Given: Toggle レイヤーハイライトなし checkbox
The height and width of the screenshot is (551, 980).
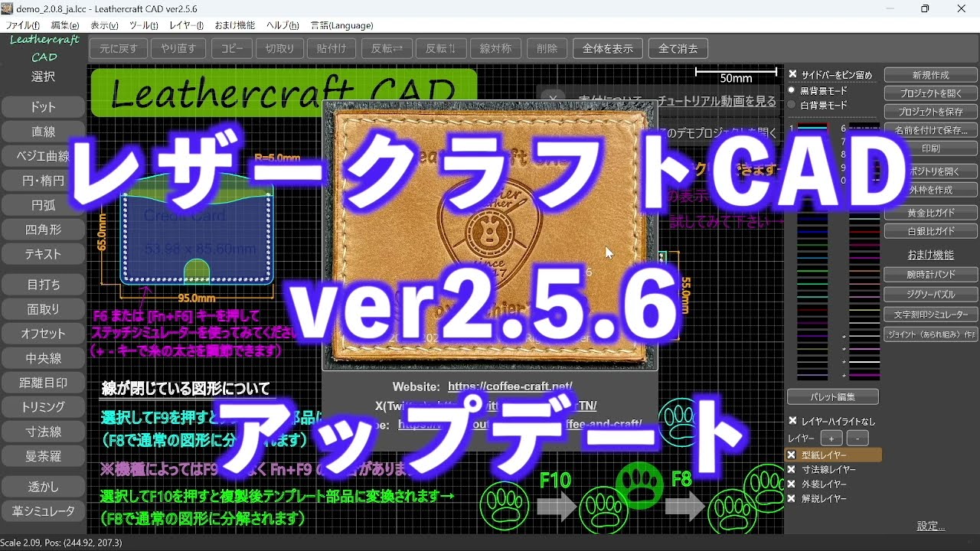Looking at the screenshot, I should [792, 421].
